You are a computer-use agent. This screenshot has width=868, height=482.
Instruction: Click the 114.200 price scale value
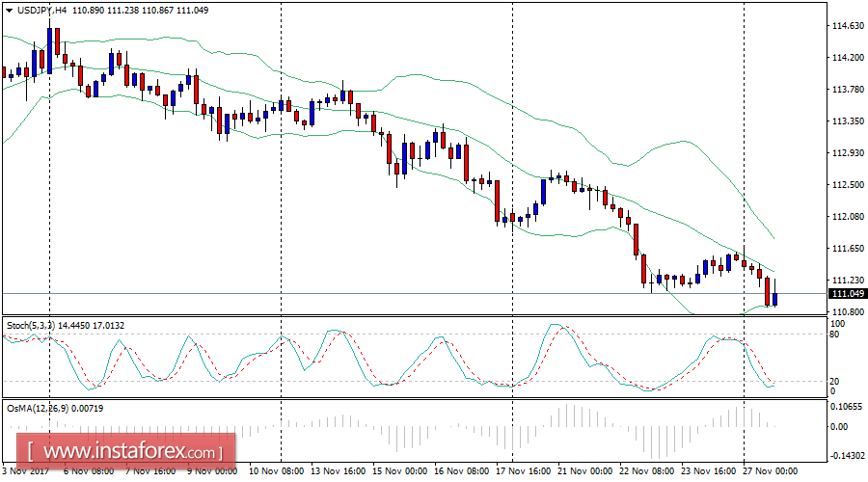pyautogui.click(x=848, y=58)
